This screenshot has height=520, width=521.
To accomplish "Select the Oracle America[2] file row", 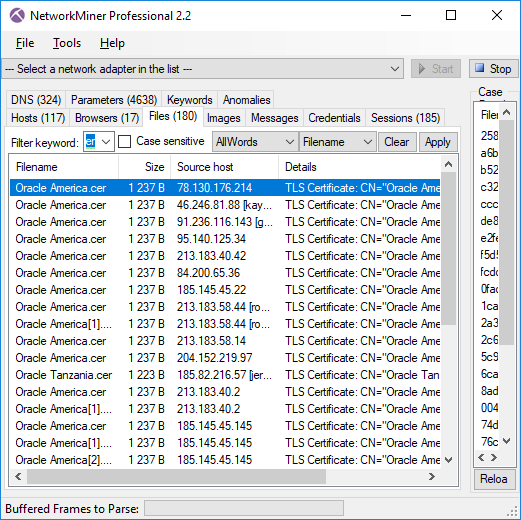I will pos(225,460).
